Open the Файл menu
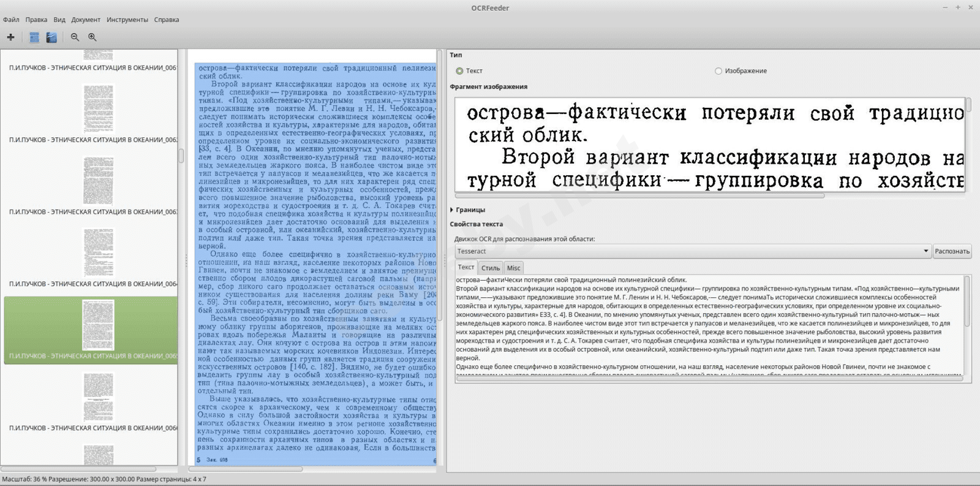980x486 pixels. pos(11,20)
